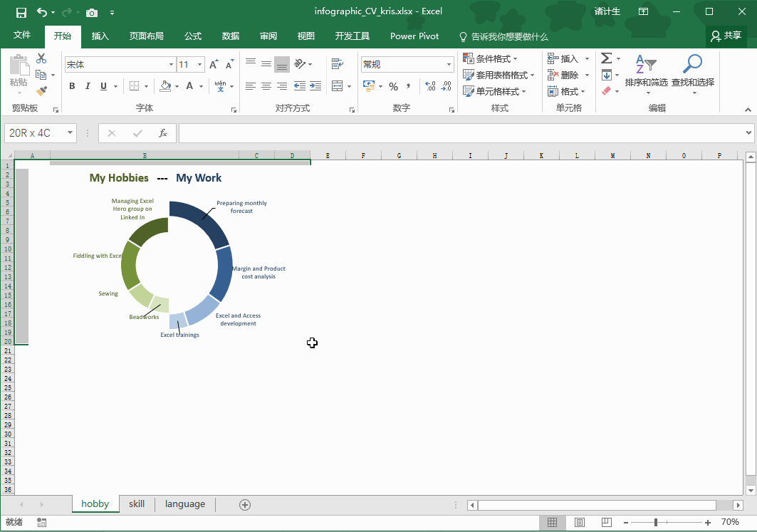Toggle wrap text in cells
757x532 pixels.
(338, 63)
